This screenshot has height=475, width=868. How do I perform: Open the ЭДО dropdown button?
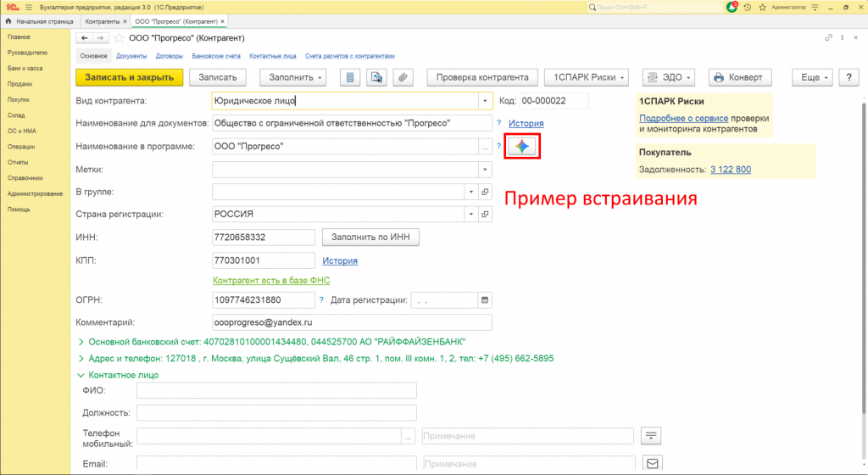click(668, 77)
